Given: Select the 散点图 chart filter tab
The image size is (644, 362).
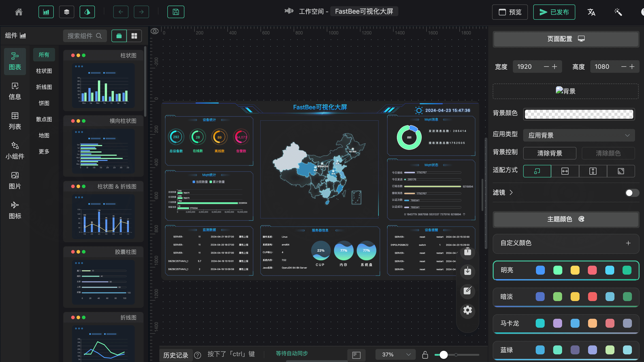Looking at the screenshot, I should pos(44,119).
